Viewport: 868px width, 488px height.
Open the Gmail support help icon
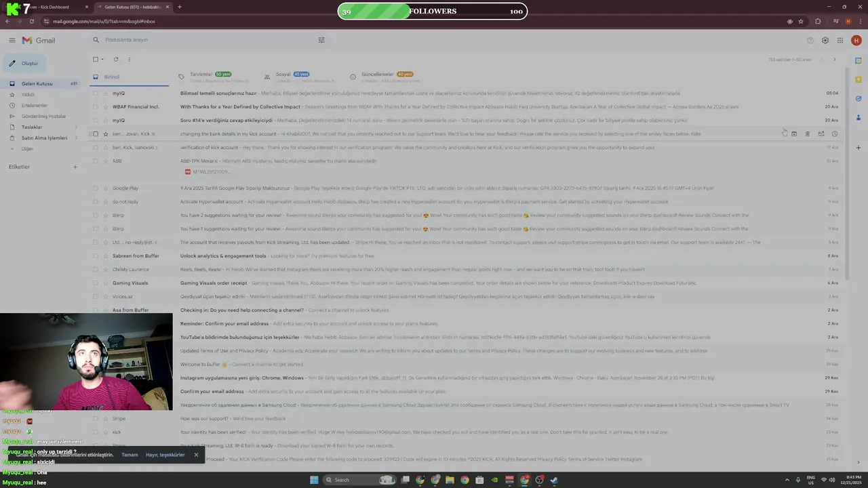[x=810, y=41]
